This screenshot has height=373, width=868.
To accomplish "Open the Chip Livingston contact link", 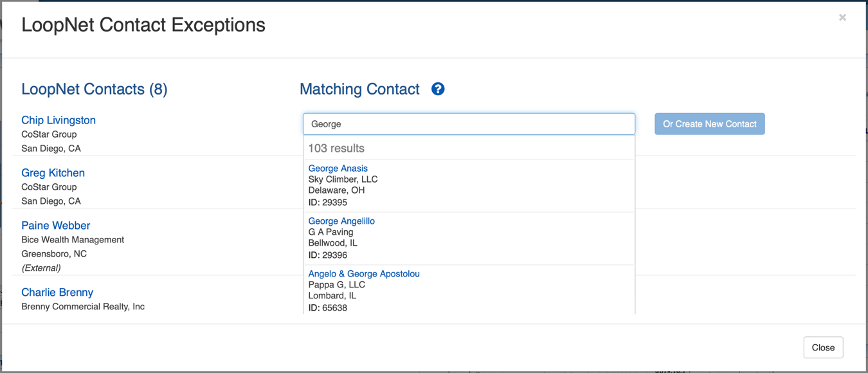I will 59,120.
